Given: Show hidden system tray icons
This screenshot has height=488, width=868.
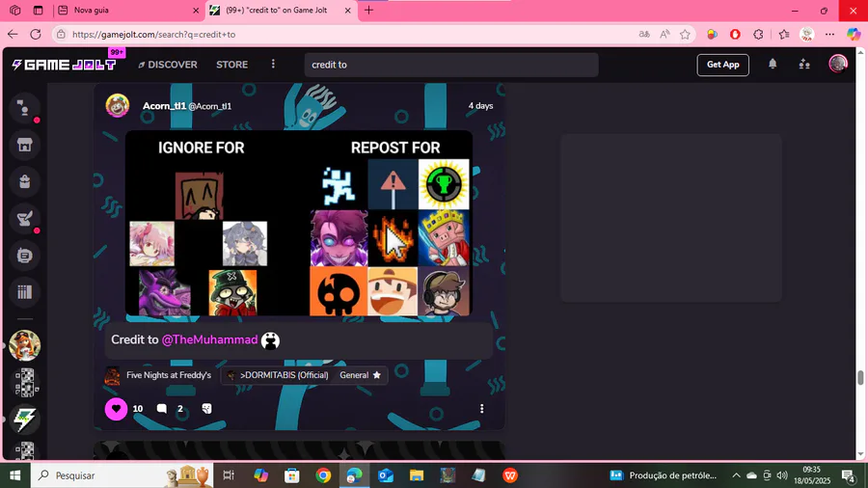Looking at the screenshot, I should [x=736, y=475].
